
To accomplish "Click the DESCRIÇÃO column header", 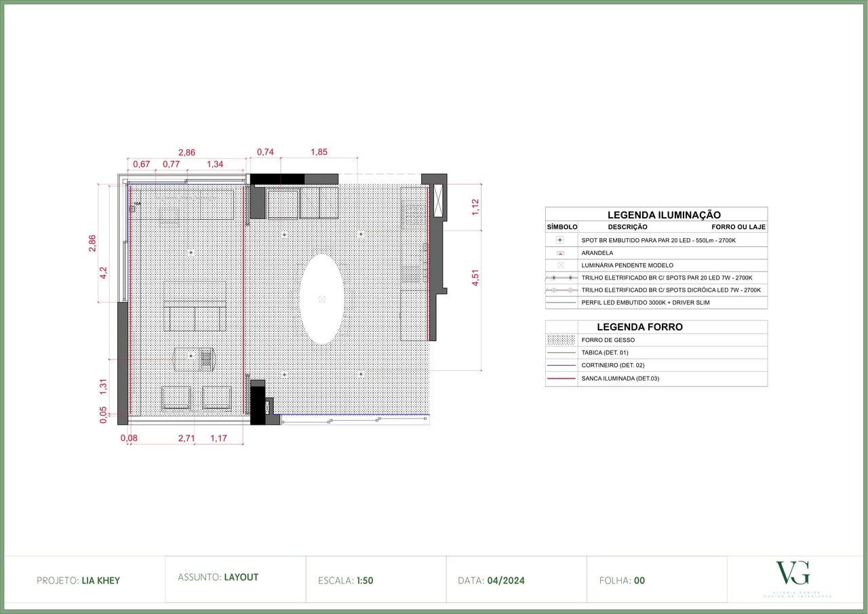I will (627, 227).
